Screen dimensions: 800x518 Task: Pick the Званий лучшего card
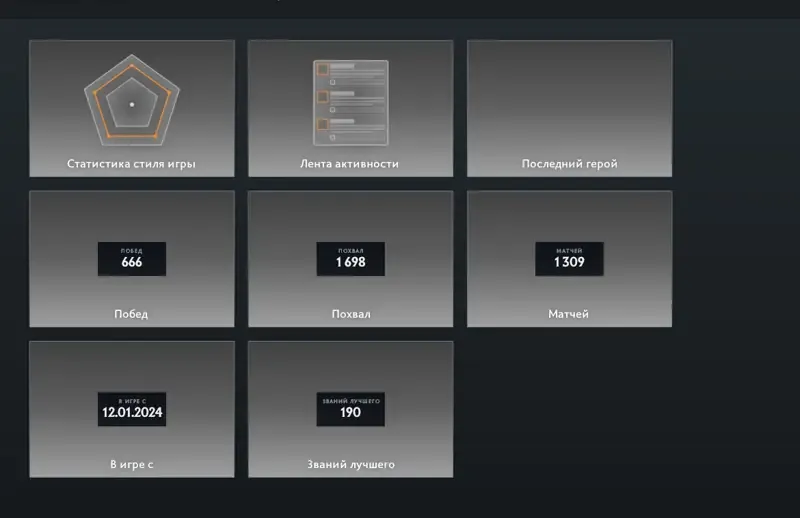pyautogui.click(x=351, y=409)
